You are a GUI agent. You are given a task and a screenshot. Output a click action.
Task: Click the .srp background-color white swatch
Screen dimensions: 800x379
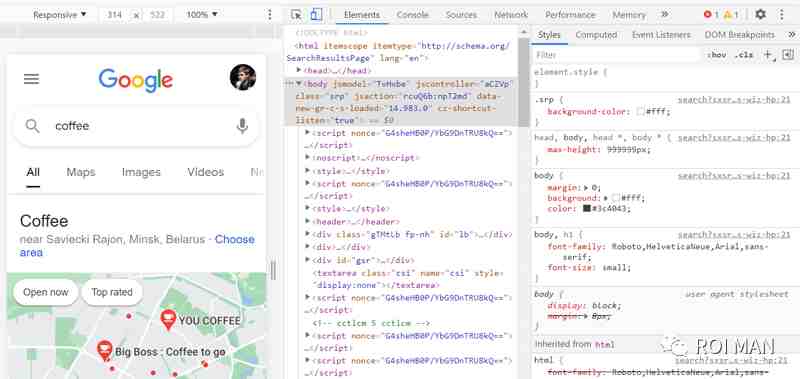[x=640, y=112]
